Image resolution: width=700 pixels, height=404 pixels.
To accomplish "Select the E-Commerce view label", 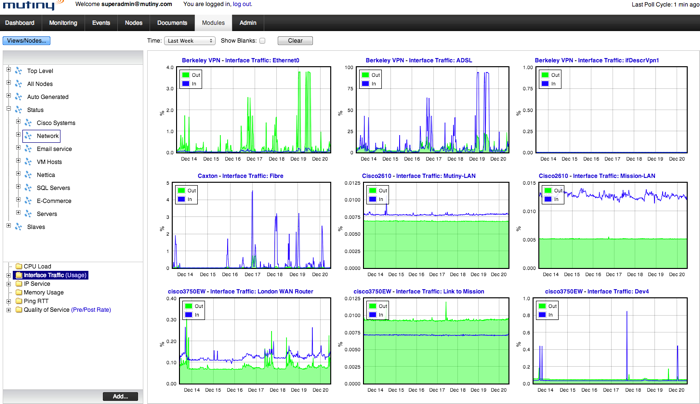I will tap(54, 201).
